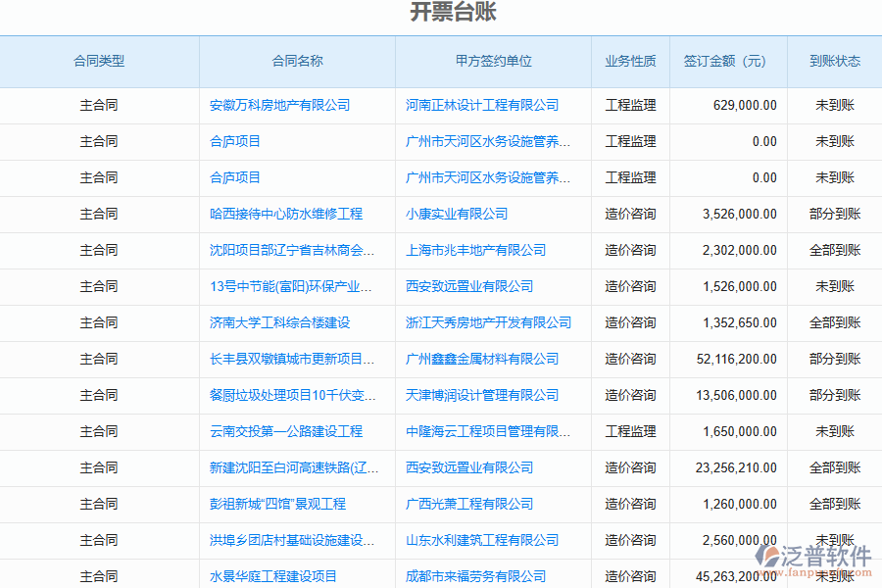Click the 到账状态 column header

click(834, 61)
